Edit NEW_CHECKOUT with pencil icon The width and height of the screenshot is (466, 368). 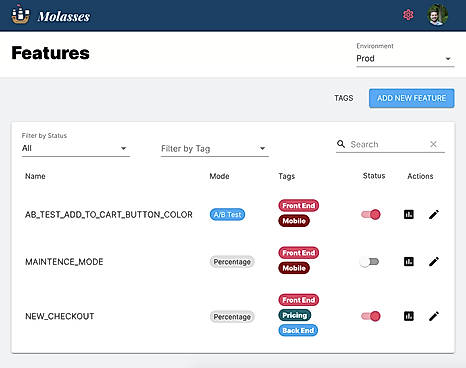[x=434, y=316]
